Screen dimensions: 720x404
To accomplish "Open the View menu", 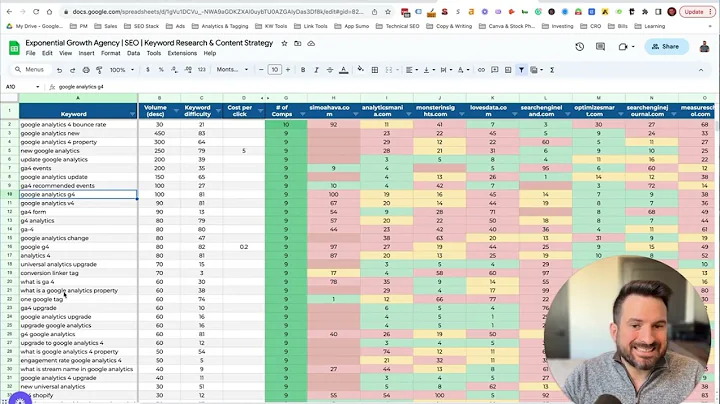I will coord(66,53).
